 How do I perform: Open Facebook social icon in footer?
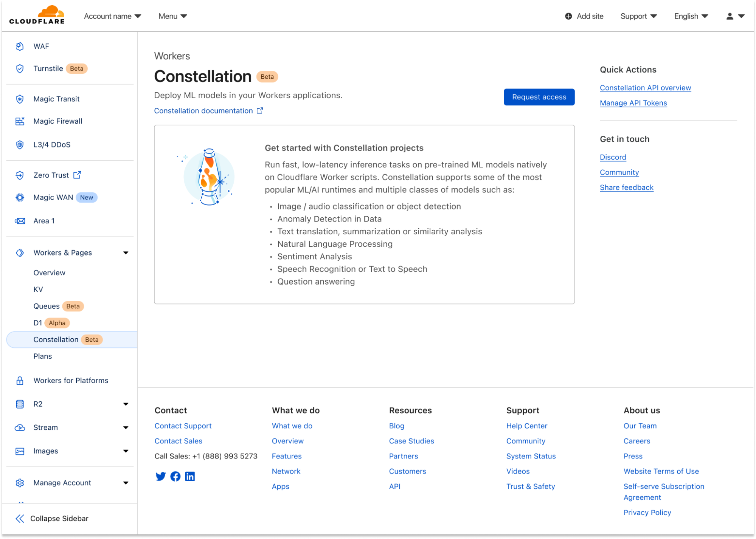(x=175, y=476)
